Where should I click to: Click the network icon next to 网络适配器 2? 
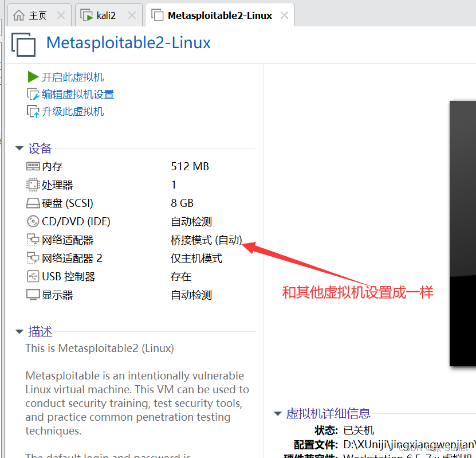pyautogui.click(x=33, y=258)
